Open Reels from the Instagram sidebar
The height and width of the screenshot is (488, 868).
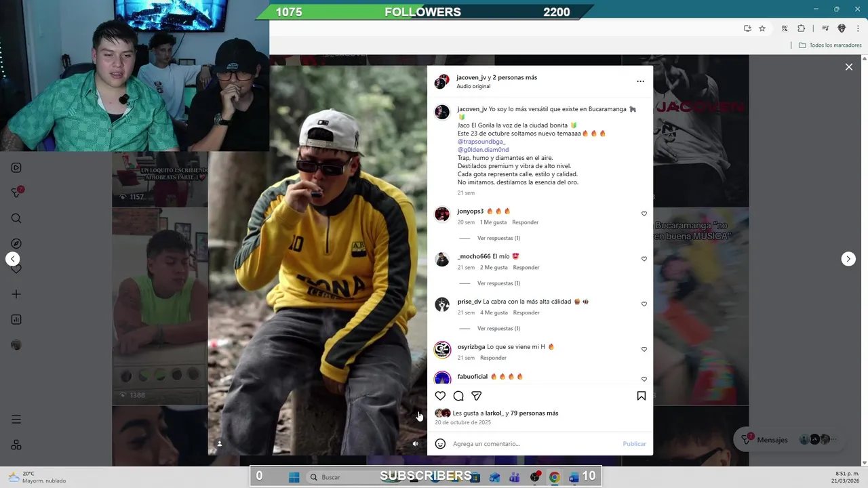click(x=16, y=167)
